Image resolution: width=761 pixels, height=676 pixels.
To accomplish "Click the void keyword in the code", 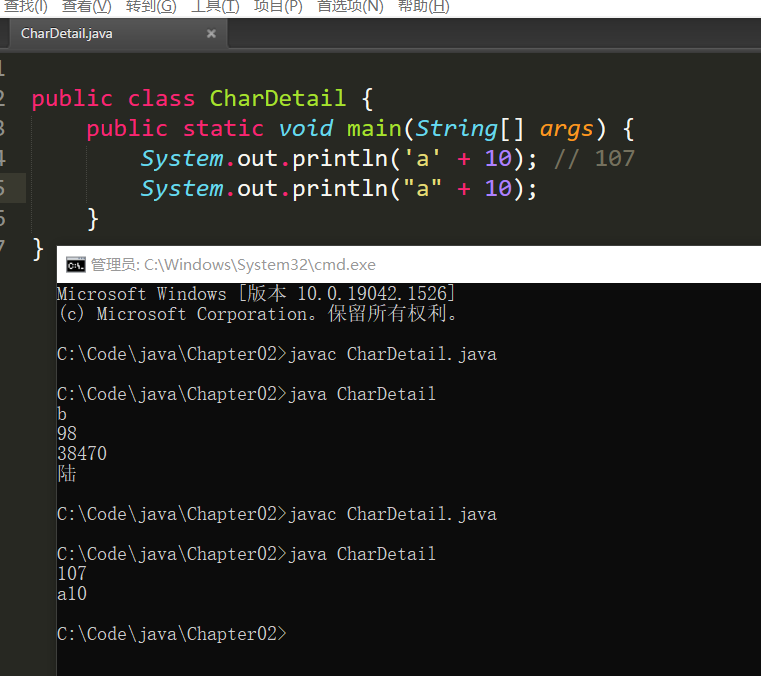I will [x=306, y=129].
